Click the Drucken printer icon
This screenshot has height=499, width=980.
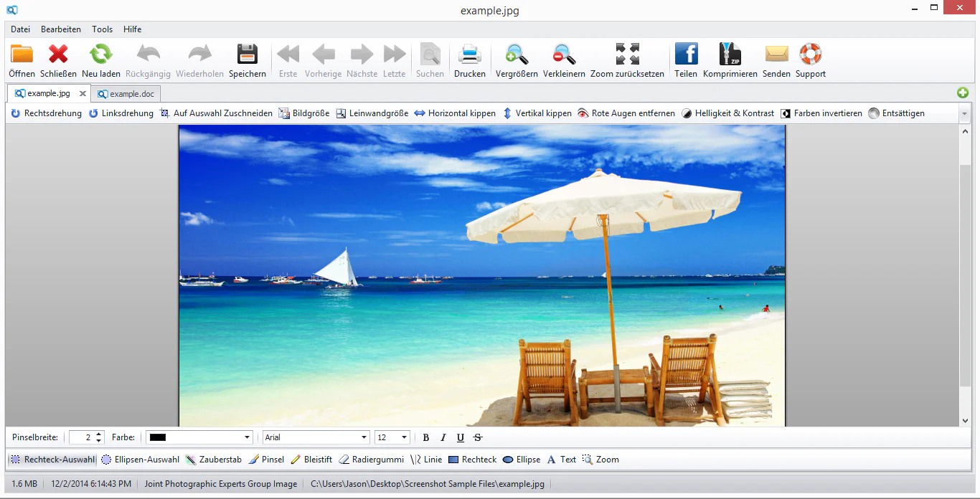pyautogui.click(x=470, y=54)
